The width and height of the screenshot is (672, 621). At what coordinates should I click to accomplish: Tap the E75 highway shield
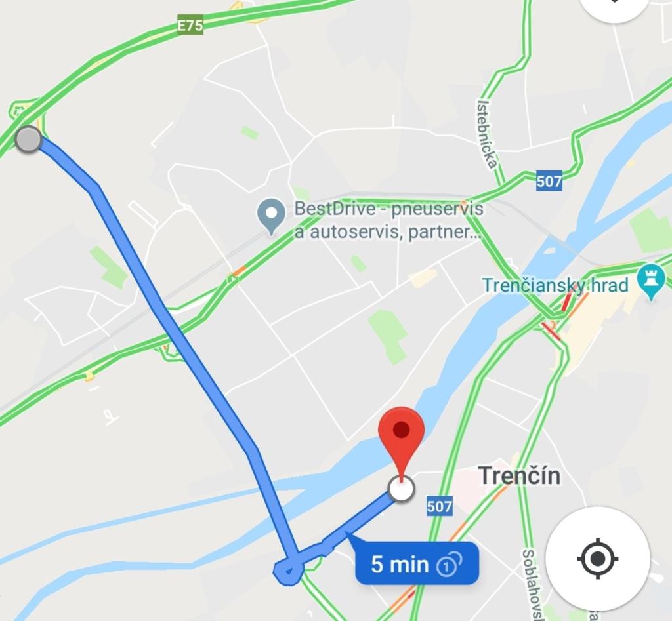(x=190, y=26)
